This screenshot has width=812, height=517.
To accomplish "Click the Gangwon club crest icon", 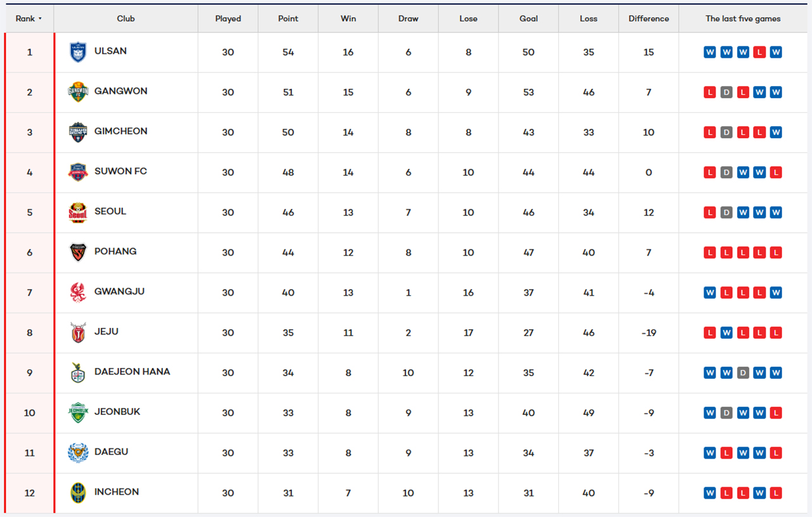I will tap(78, 92).
